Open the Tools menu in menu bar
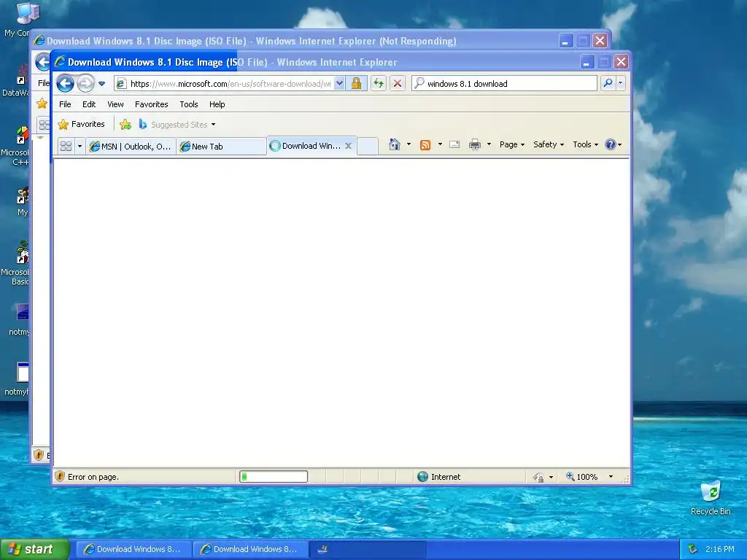This screenshot has width=747, height=560. (189, 104)
